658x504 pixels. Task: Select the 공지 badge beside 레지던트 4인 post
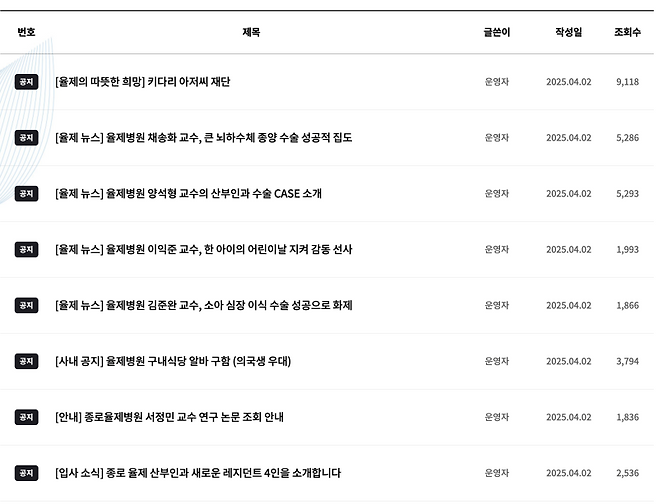coord(26,473)
